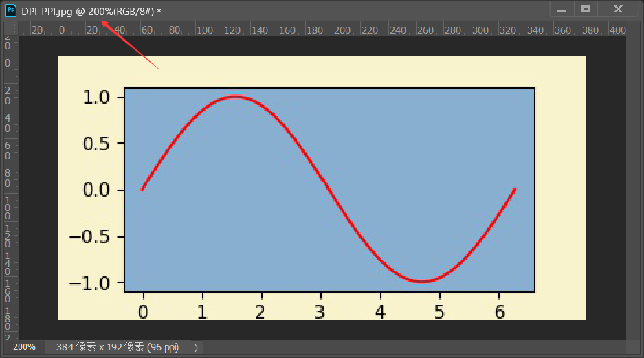Click the horizontal ruler at mark 400
Viewport: 644px width, 358px height.
pos(617,30)
